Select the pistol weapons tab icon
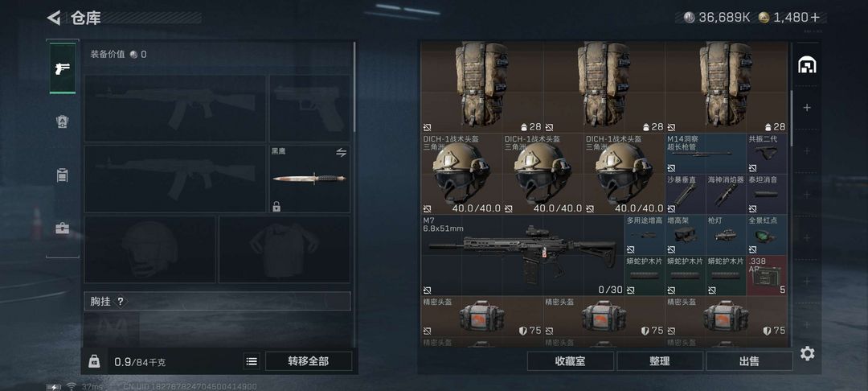Screen dimensions: 868x391 tap(63, 68)
